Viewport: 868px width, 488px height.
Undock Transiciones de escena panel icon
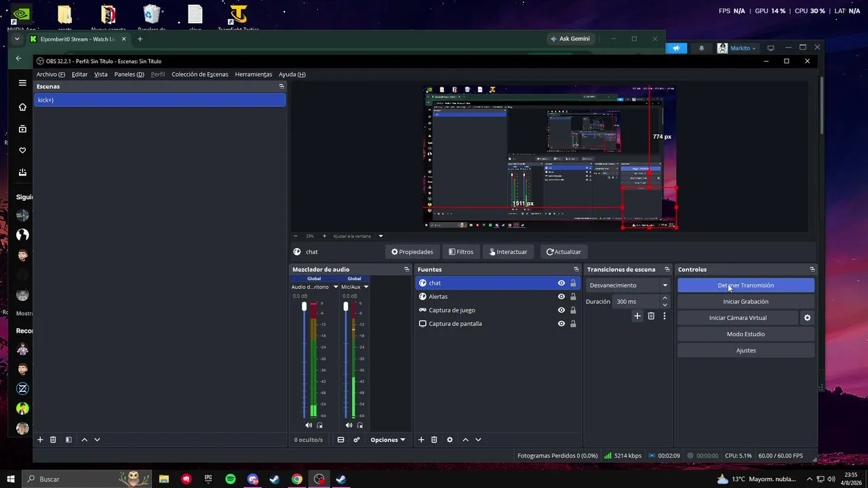[667, 269]
